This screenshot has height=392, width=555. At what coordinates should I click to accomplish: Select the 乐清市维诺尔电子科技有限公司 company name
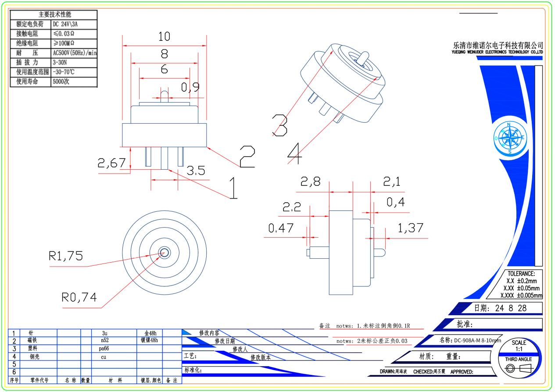(x=498, y=45)
